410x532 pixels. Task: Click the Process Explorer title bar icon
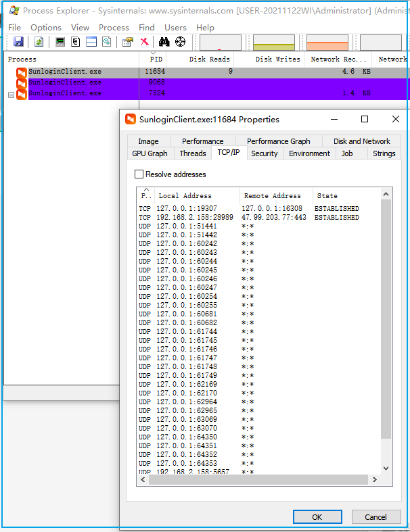pos(14,10)
